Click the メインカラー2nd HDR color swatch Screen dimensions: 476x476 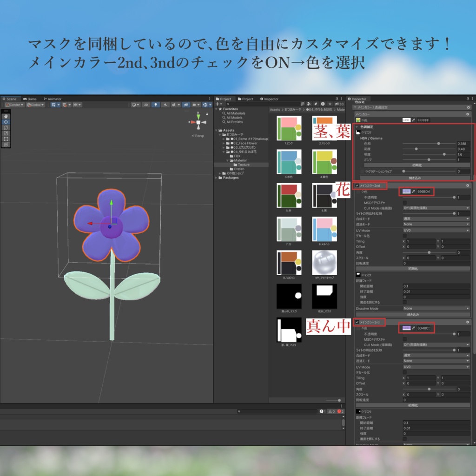[x=406, y=191]
